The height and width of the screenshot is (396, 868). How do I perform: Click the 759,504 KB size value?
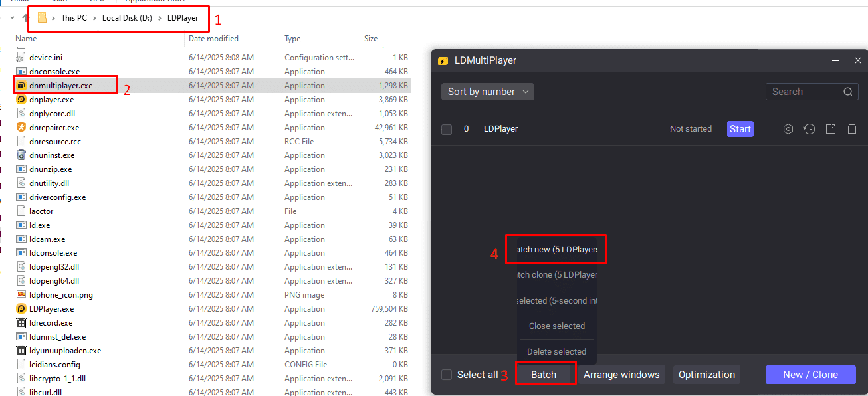[389, 309]
